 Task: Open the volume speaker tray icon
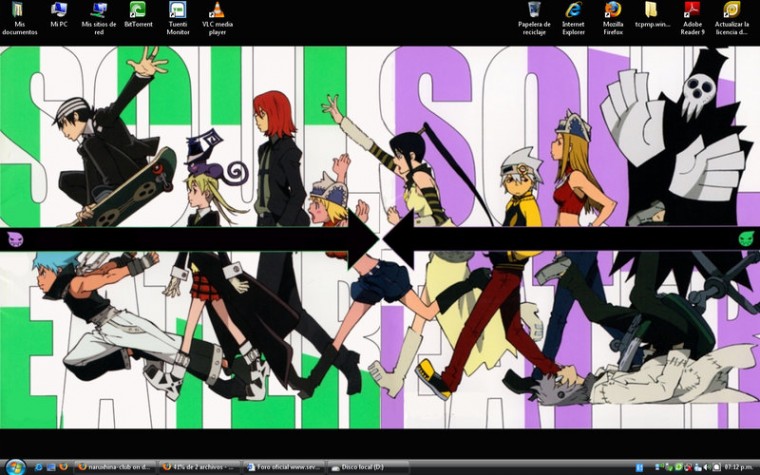[x=707, y=467]
